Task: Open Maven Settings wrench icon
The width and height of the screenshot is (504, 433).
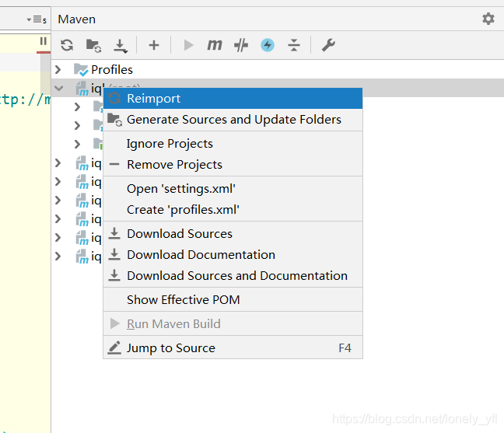Action: pyautogui.click(x=328, y=45)
